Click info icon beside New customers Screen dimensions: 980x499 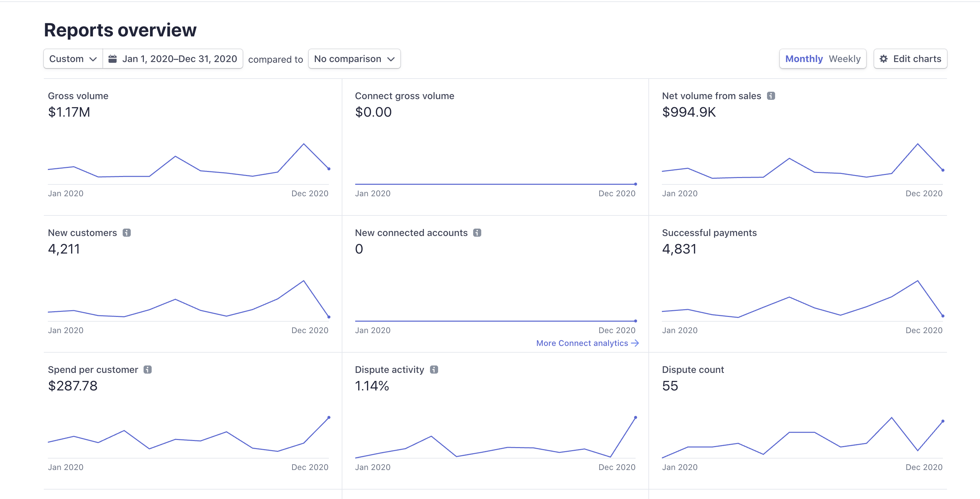point(127,233)
